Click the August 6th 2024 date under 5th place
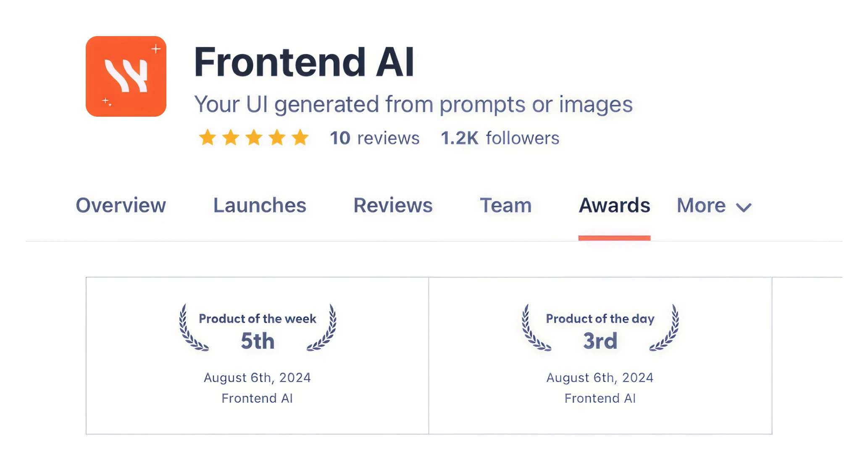This screenshot has height=455, width=868. pyautogui.click(x=257, y=377)
